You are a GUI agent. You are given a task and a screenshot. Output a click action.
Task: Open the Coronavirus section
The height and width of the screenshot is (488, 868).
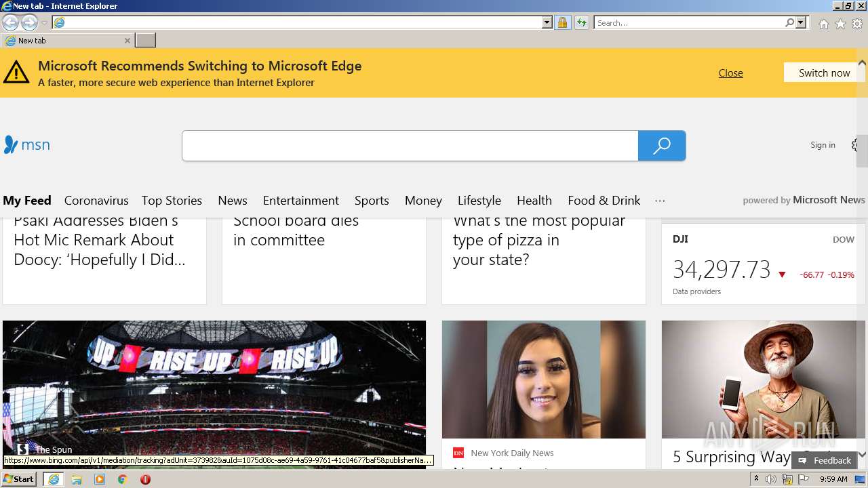[96, 201]
